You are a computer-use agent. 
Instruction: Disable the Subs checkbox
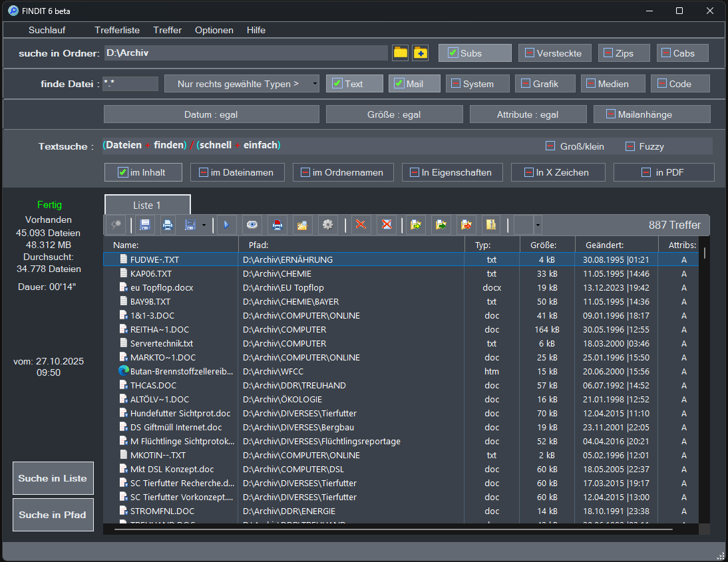tap(453, 53)
